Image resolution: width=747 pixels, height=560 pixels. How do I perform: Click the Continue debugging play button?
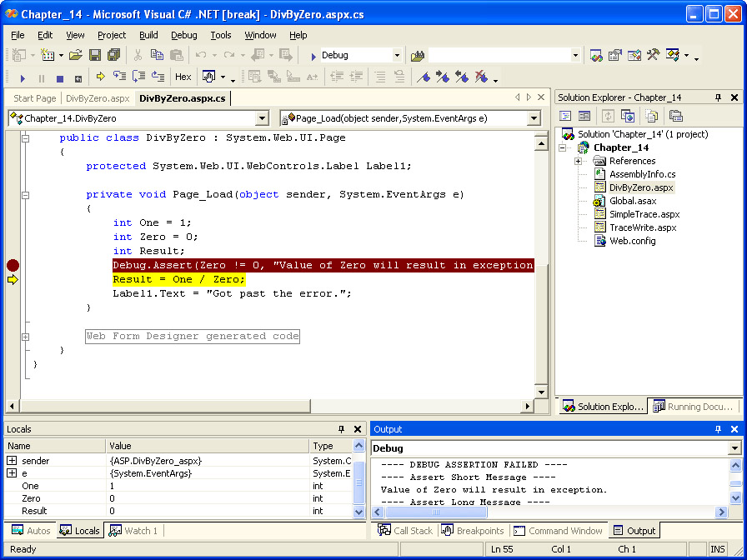point(23,77)
